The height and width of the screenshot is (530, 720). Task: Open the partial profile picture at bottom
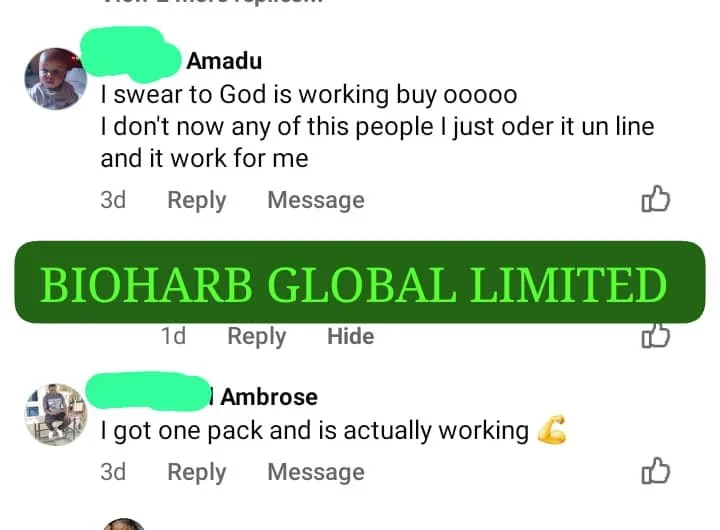point(123,524)
